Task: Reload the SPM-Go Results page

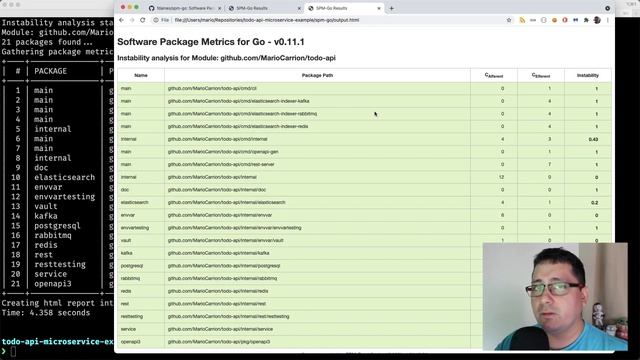Action: pyautogui.click(x=142, y=20)
